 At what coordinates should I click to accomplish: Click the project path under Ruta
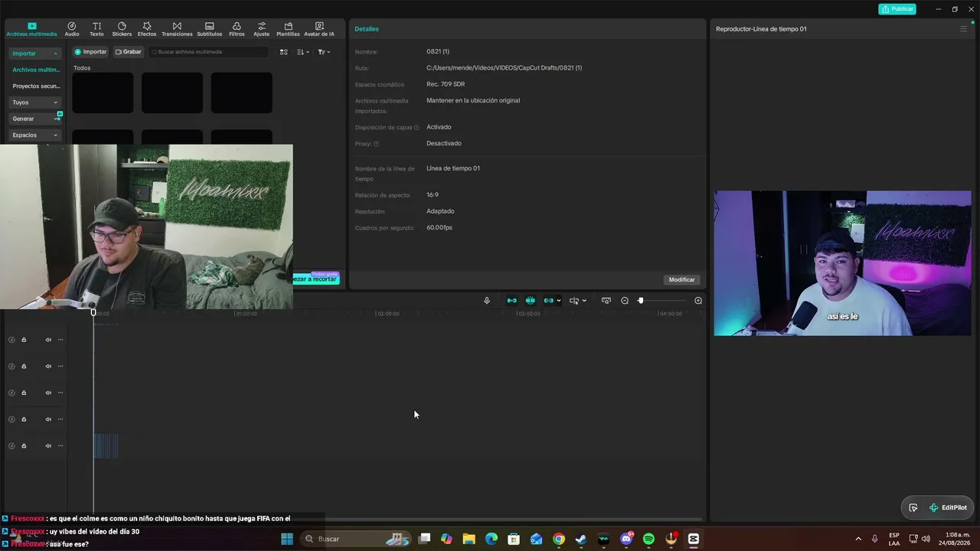504,68
